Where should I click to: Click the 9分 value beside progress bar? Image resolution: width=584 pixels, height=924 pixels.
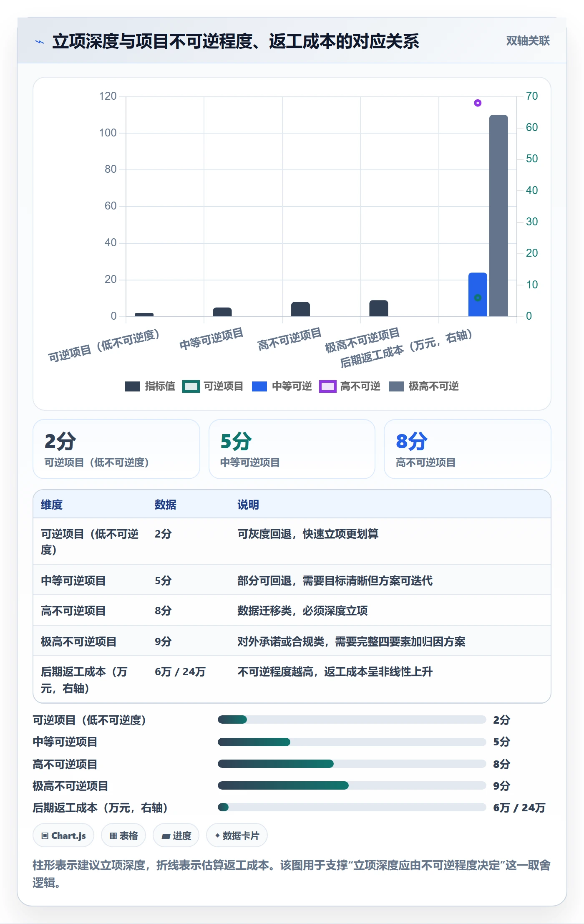(x=501, y=786)
